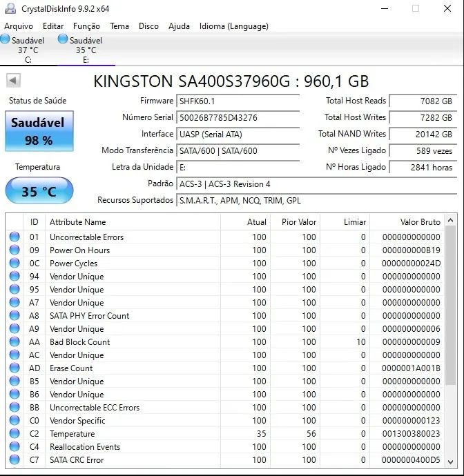Open the Editar menu

click(x=53, y=26)
